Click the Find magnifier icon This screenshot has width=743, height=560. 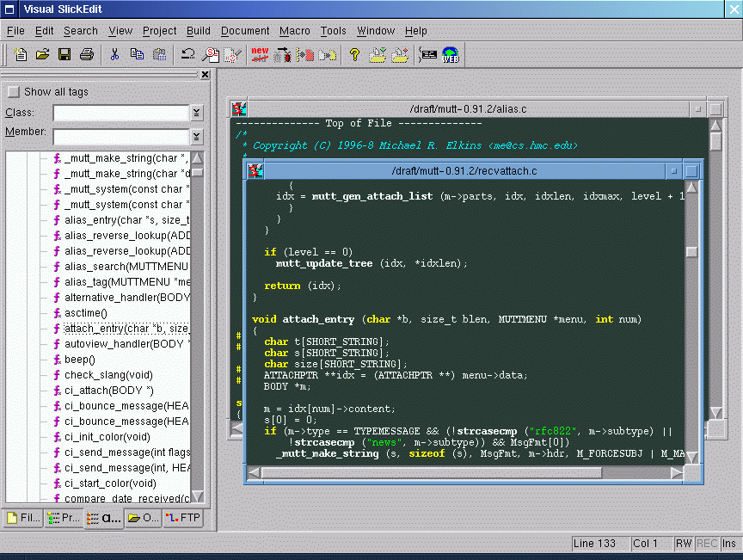tap(210, 55)
